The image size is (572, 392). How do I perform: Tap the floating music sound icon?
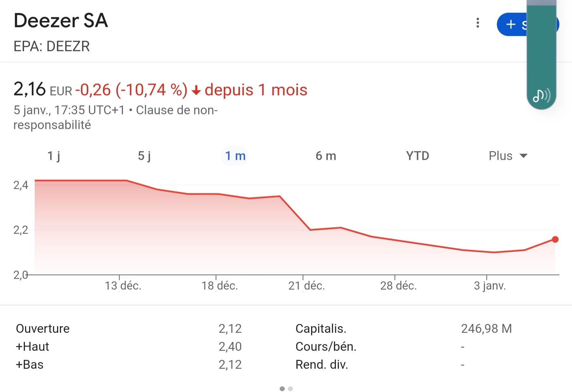pyautogui.click(x=541, y=95)
